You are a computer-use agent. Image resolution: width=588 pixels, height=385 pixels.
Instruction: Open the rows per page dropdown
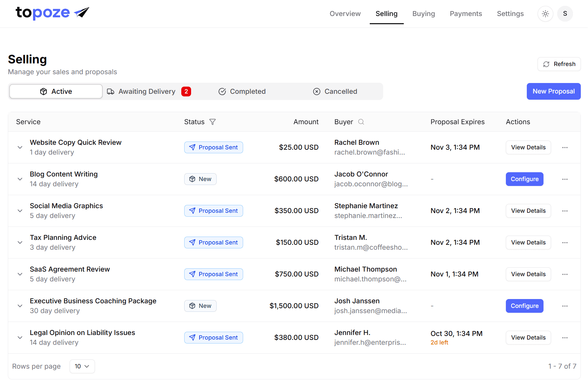tap(82, 366)
